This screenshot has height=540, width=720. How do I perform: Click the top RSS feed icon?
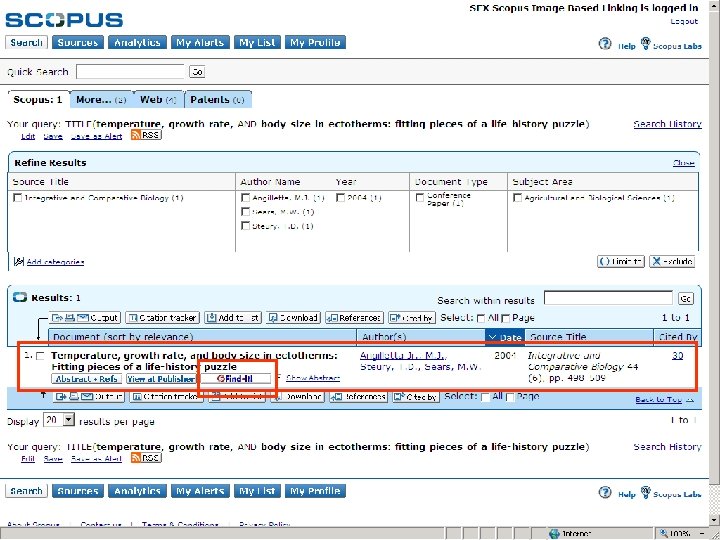coord(146,135)
